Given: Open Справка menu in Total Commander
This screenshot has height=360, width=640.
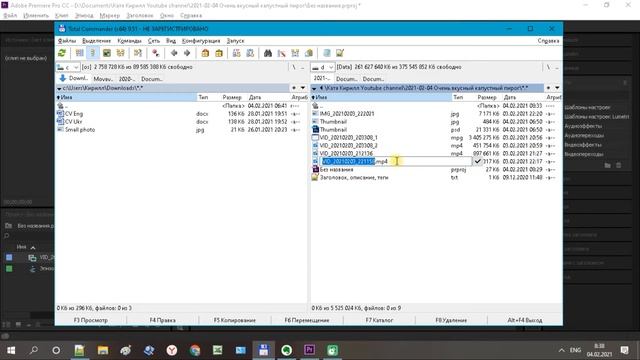Looking at the screenshot, I should tap(548, 41).
